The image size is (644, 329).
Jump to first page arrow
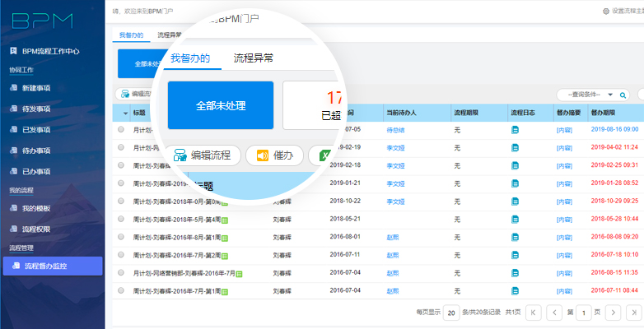pyautogui.click(x=533, y=313)
